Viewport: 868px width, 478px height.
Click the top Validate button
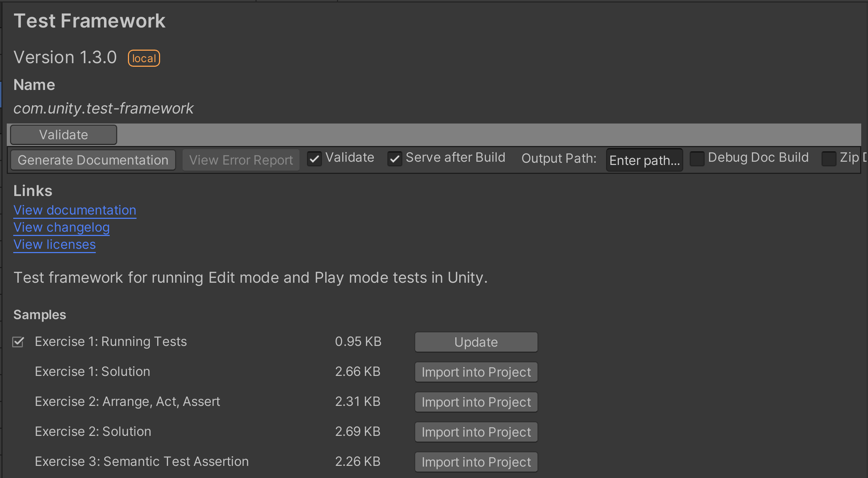63,135
